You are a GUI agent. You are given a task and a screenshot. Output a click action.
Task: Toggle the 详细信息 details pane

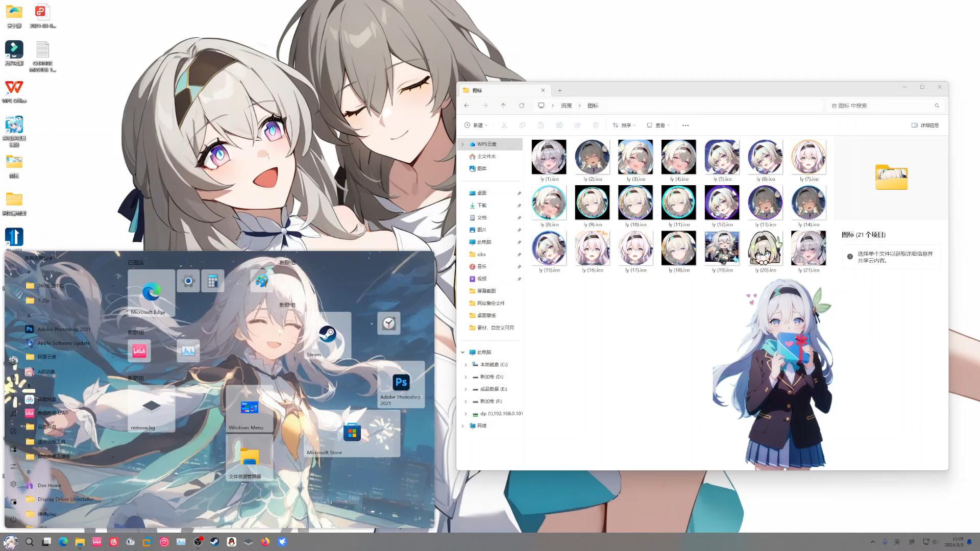[x=925, y=125]
